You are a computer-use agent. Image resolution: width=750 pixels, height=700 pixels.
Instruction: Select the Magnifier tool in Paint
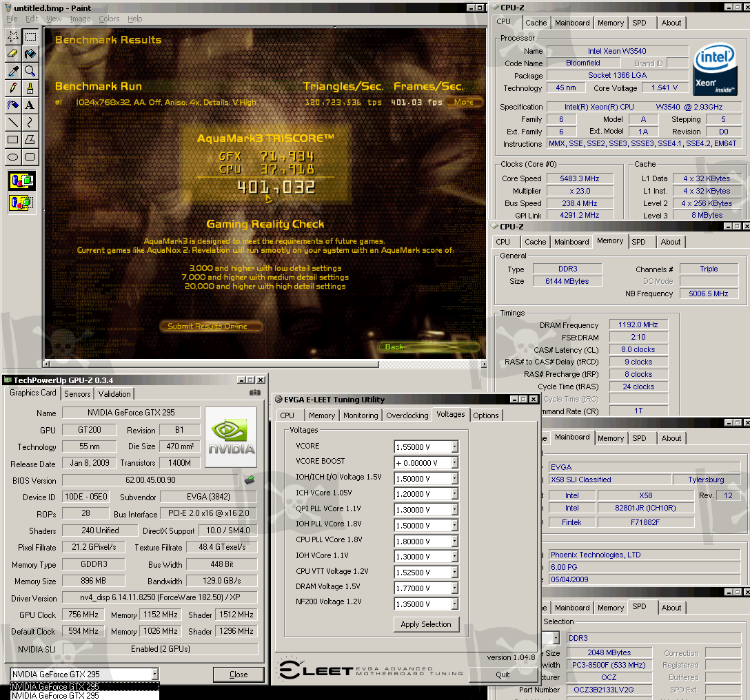[30, 71]
